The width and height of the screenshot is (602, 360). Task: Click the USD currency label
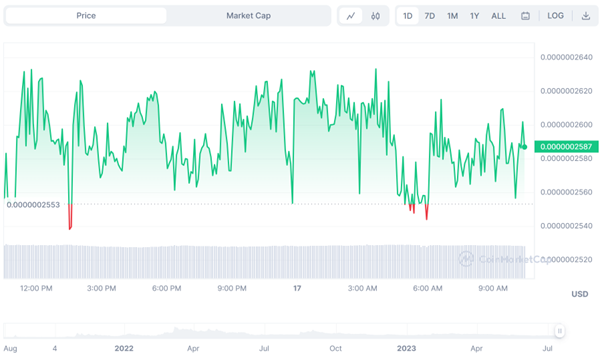580,294
